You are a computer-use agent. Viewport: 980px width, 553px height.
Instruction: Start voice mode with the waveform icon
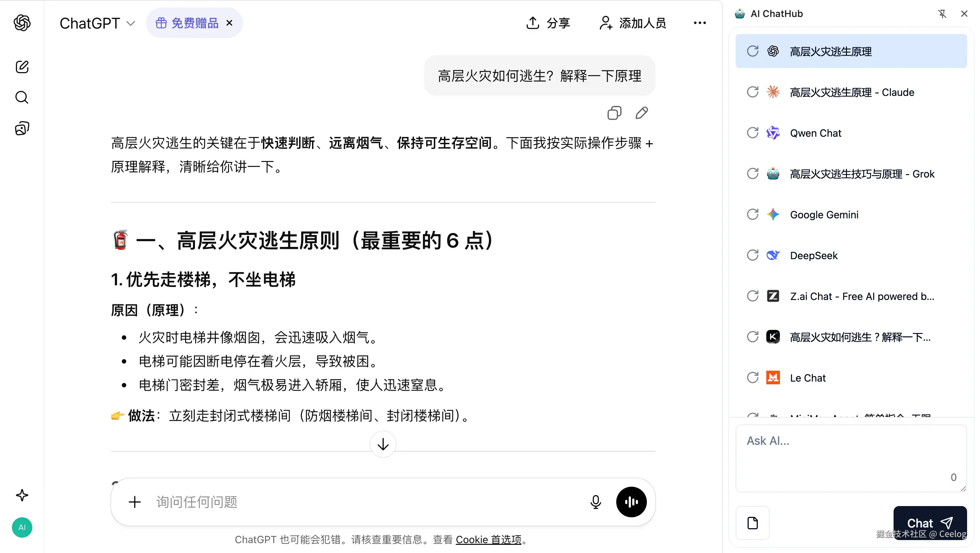pyautogui.click(x=631, y=502)
